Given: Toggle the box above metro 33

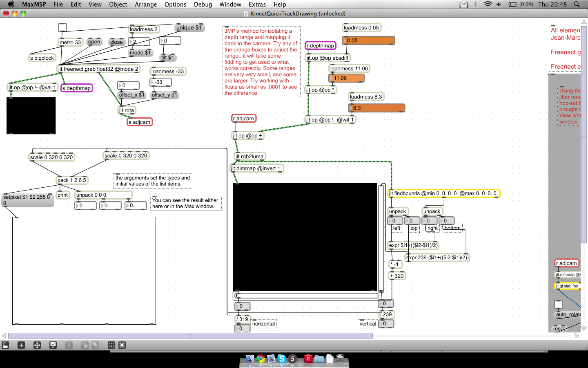Looking at the screenshot, I should coord(62,27).
